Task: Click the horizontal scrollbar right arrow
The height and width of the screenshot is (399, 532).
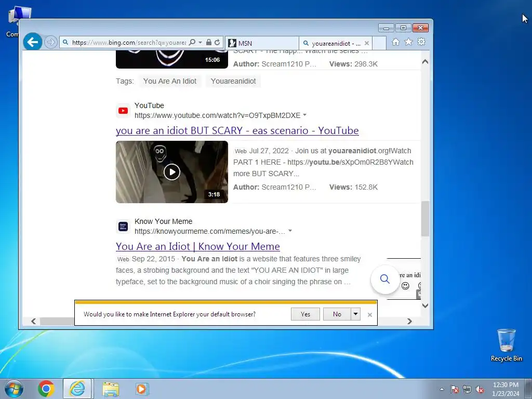Action: (409, 321)
